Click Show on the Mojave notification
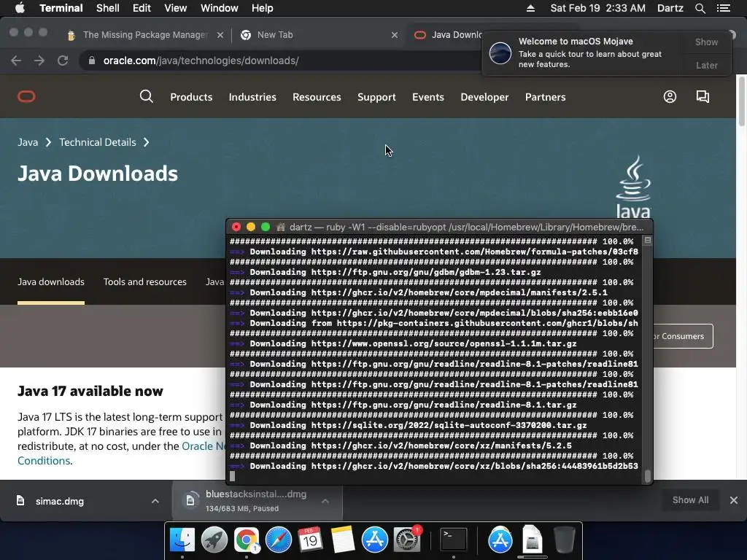747x560 pixels. click(706, 42)
